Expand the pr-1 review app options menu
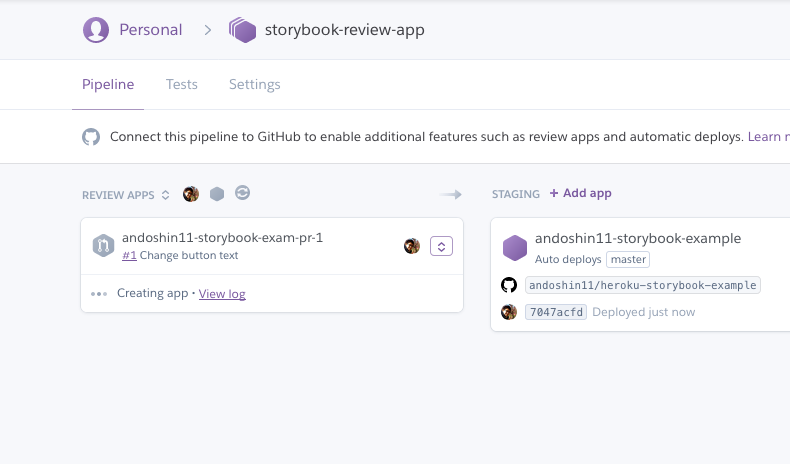The height and width of the screenshot is (464, 790). click(441, 246)
